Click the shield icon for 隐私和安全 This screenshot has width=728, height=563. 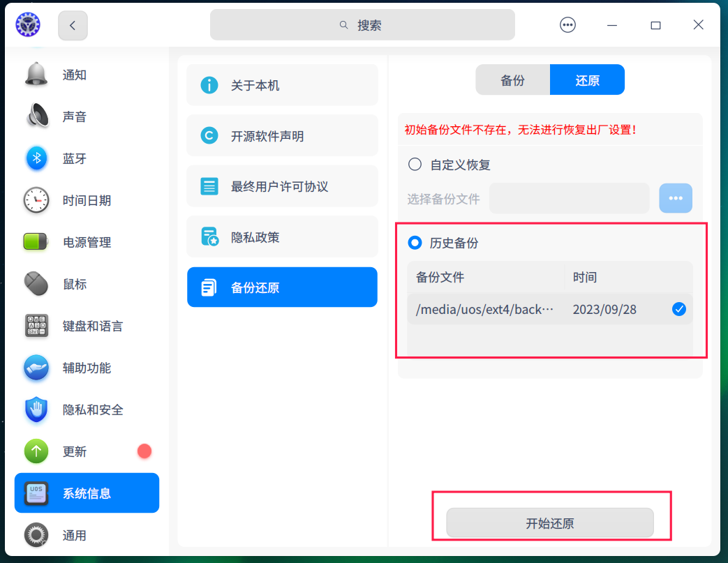click(x=36, y=410)
